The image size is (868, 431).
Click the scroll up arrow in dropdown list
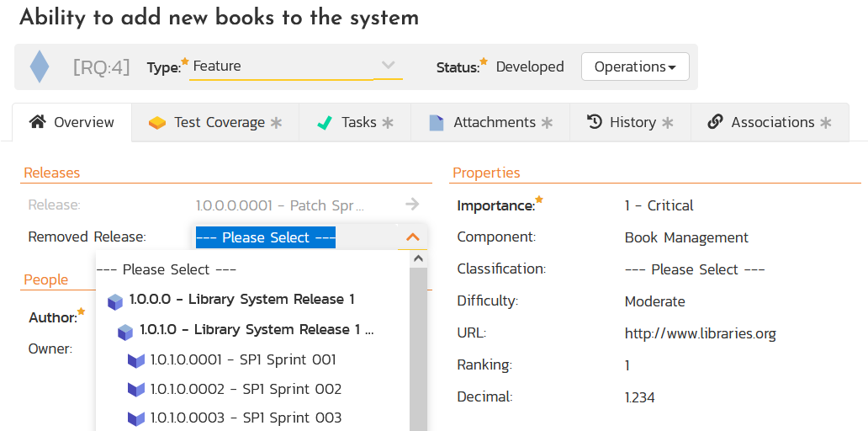coord(418,259)
